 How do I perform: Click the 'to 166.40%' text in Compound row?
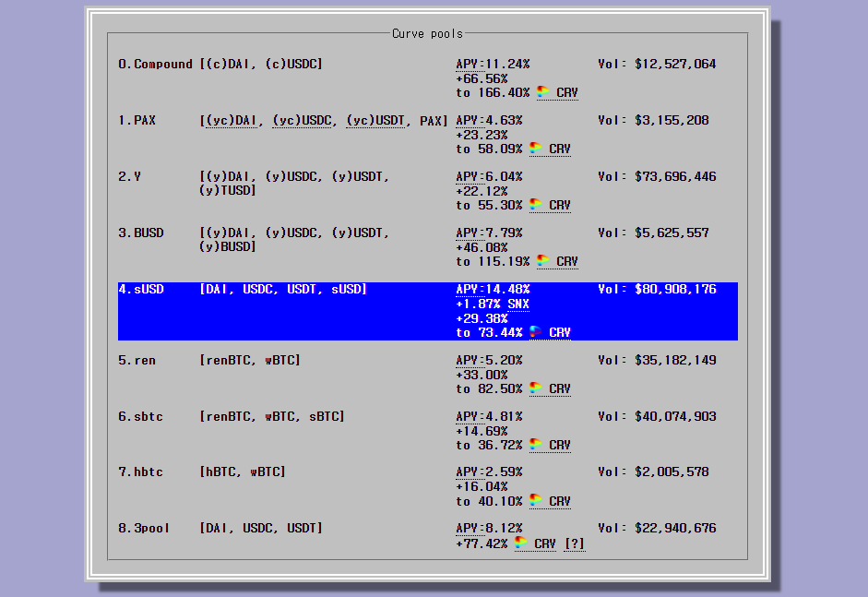(493, 92)
